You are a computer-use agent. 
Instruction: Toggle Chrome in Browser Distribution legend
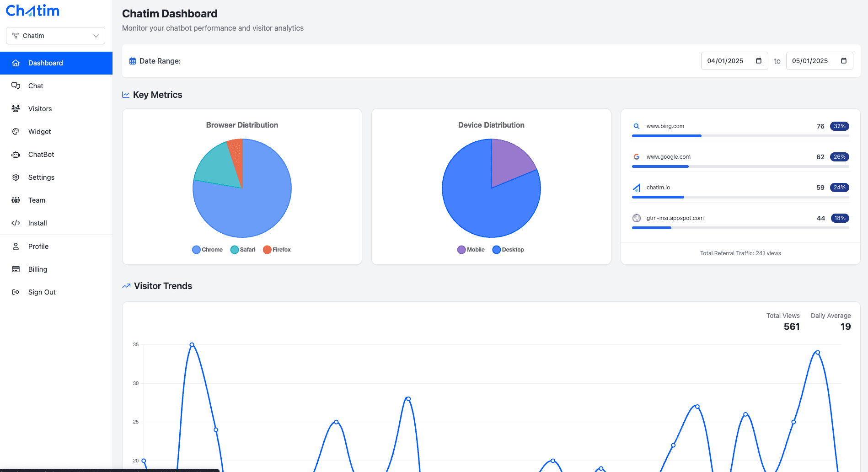(x=207, y=249)
